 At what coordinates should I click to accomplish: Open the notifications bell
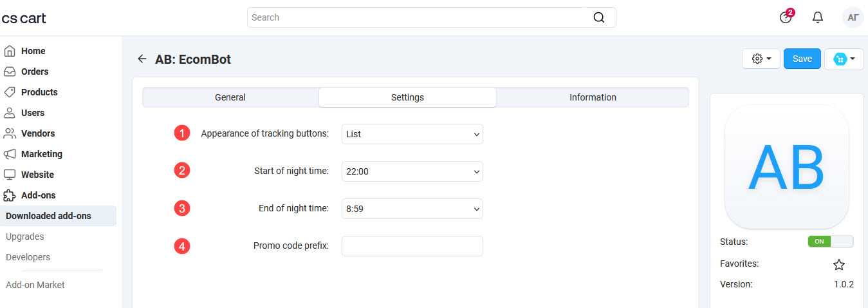click(x=818, y=17)
